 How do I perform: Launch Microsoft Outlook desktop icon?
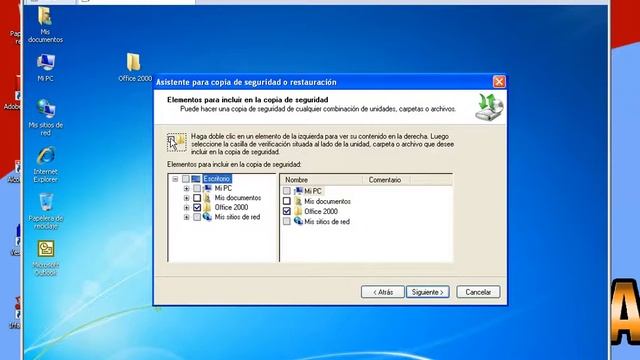click(45, 258)
